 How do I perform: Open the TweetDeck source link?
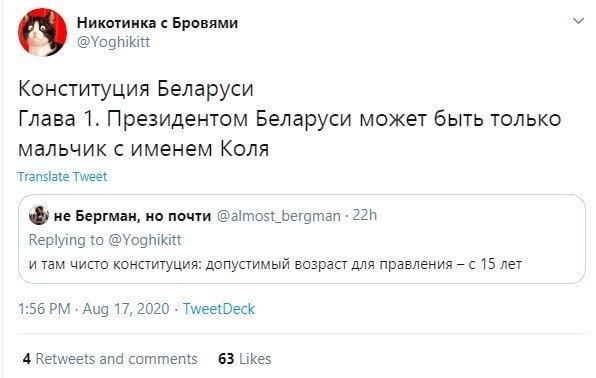pyautogui.click(x=219, y=308)
